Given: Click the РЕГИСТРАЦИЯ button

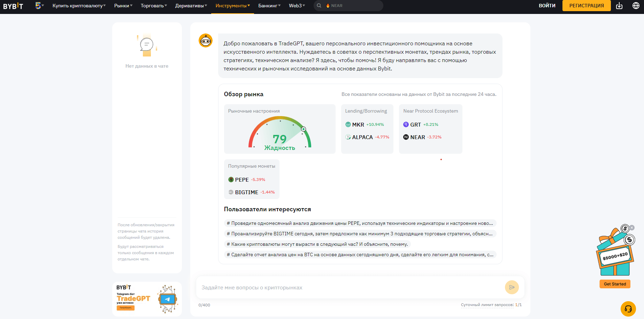Looking at the screenshot, I should coord(586,6).
